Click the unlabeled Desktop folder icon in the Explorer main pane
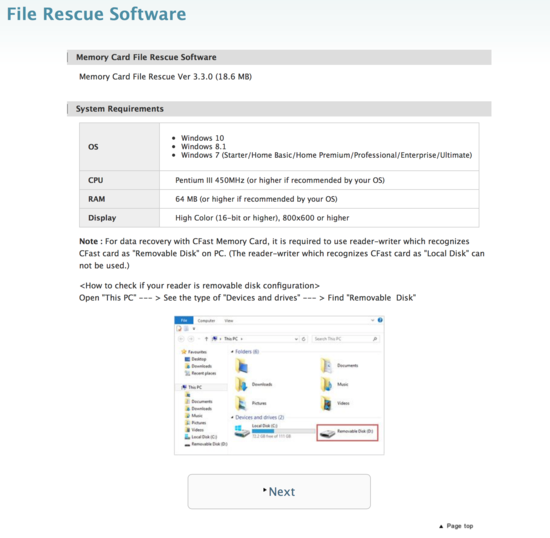 coord(242,366)
